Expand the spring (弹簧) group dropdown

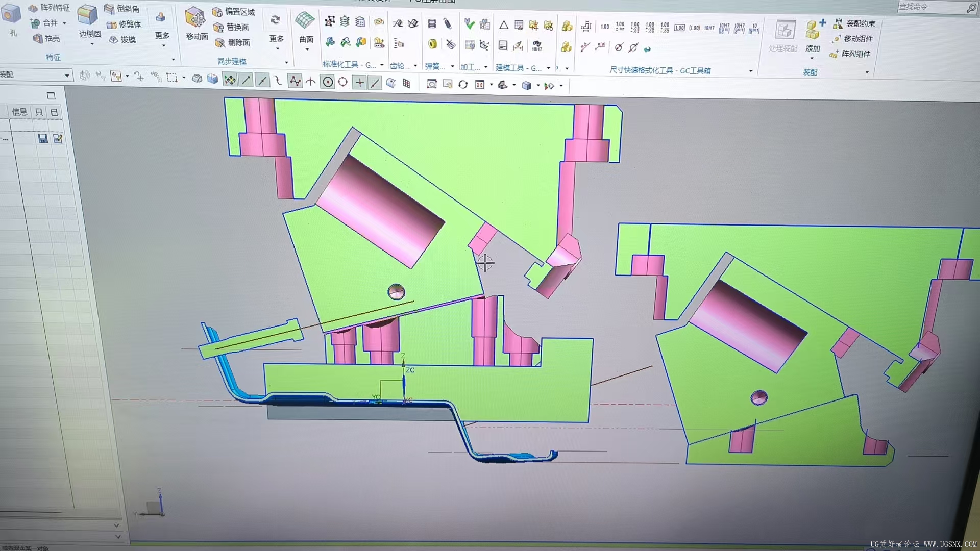pyautogui.click(x=452, y=66)
